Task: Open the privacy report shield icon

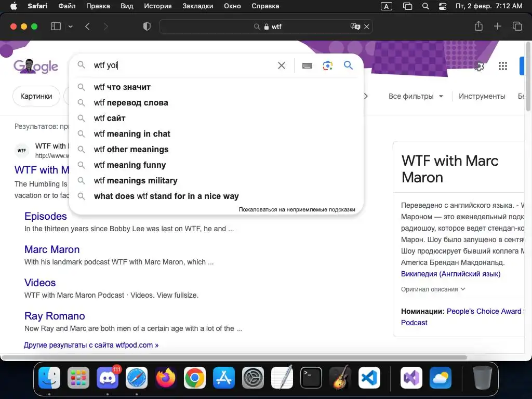Action: (x=147, y=26)
